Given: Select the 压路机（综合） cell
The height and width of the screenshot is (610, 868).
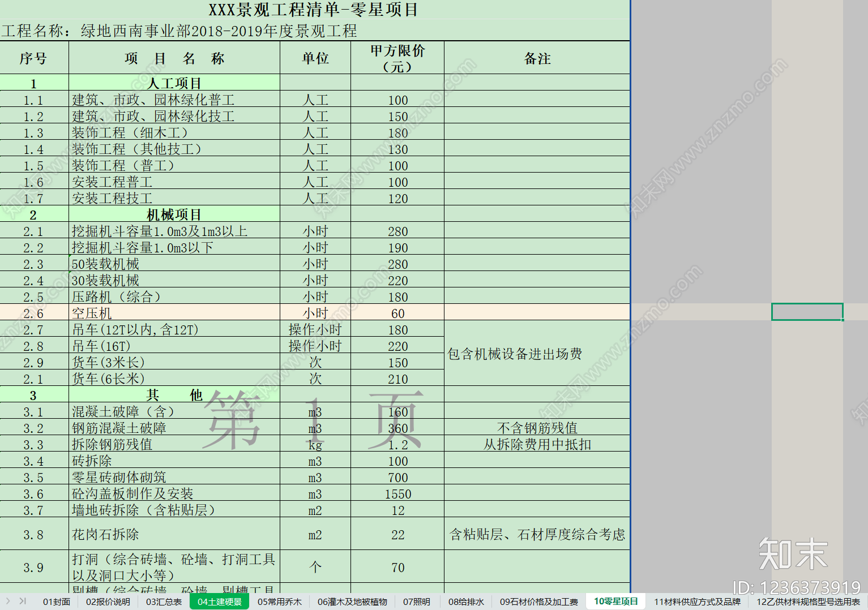Looking at the screenshot, I should point(174,296).
